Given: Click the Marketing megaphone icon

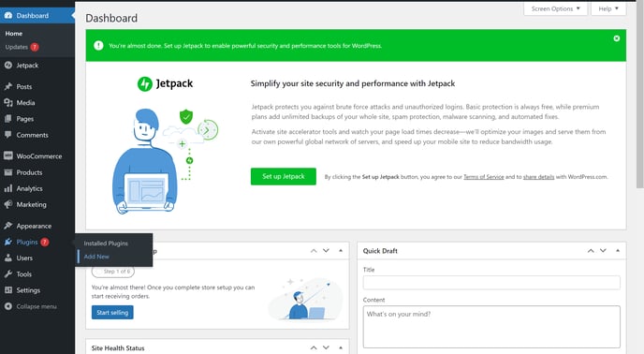Looking at the screenshot, I should coord(8,204).
